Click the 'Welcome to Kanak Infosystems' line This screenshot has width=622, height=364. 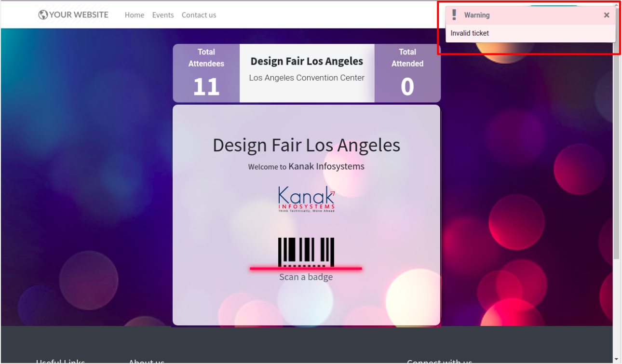(x=306, y=166)
